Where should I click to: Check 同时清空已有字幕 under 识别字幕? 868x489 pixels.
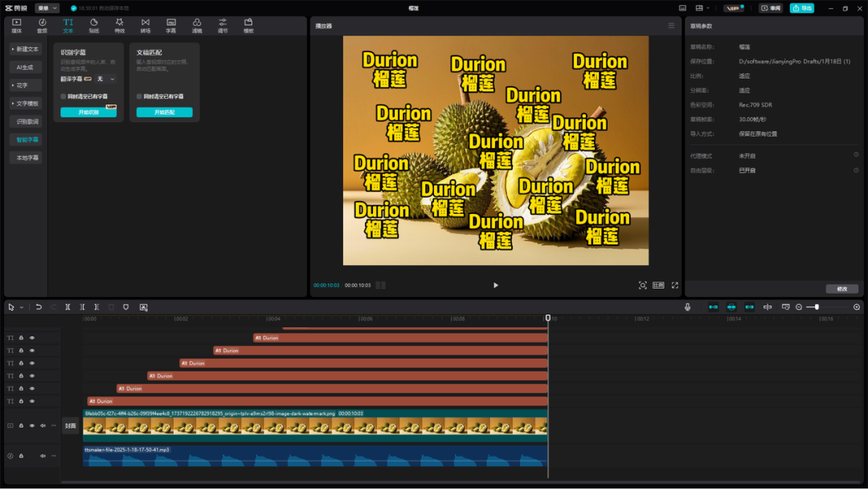click(63, 97)
